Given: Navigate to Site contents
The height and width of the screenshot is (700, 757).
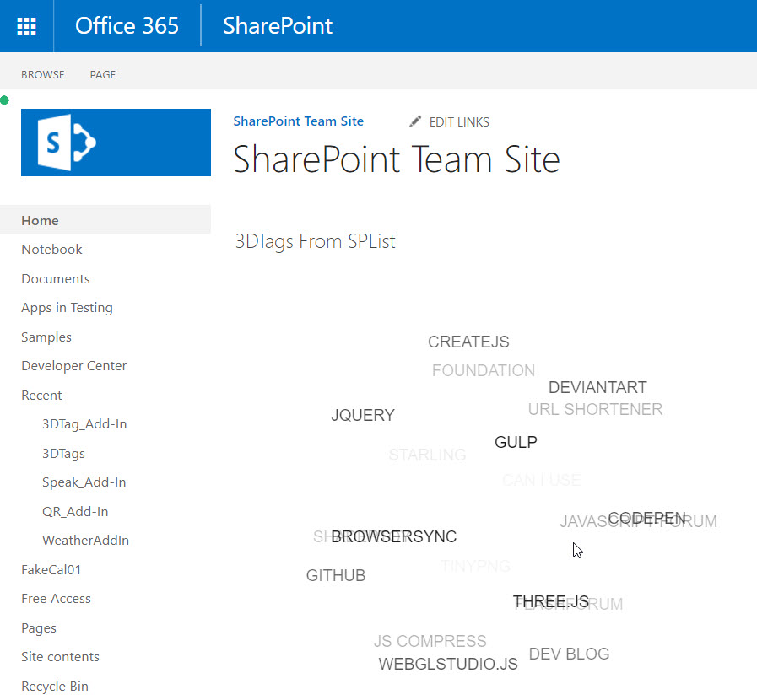Looking at the screenshot, I should click(60, 657).
